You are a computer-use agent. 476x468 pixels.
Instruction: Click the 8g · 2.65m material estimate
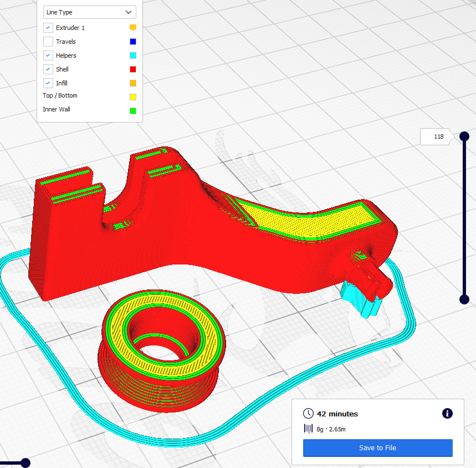pyautogui.click(x=331, y=429)
